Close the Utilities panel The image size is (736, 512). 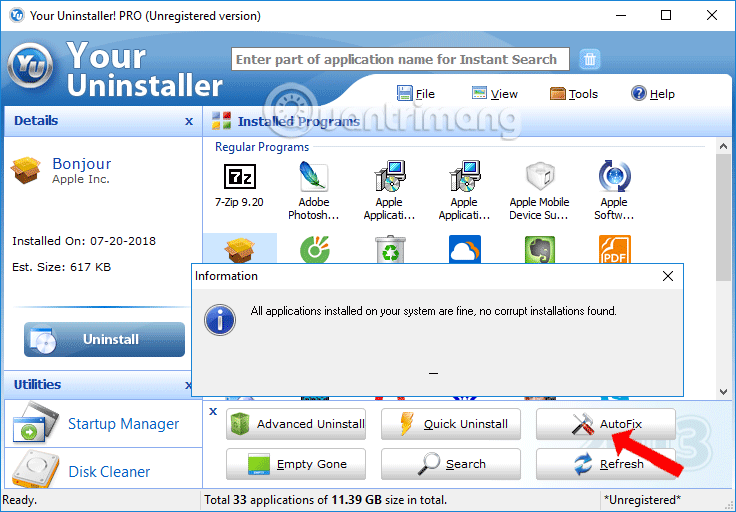click(x=189, y=385)
